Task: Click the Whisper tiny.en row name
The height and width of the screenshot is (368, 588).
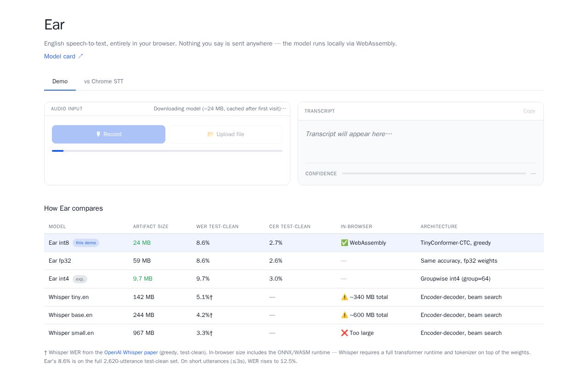Action: pos(68,297)
